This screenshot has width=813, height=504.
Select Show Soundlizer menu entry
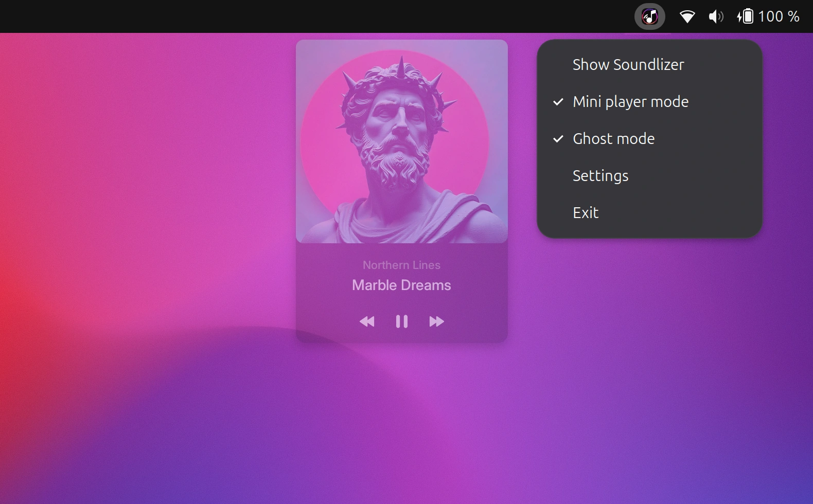(649, 65)
